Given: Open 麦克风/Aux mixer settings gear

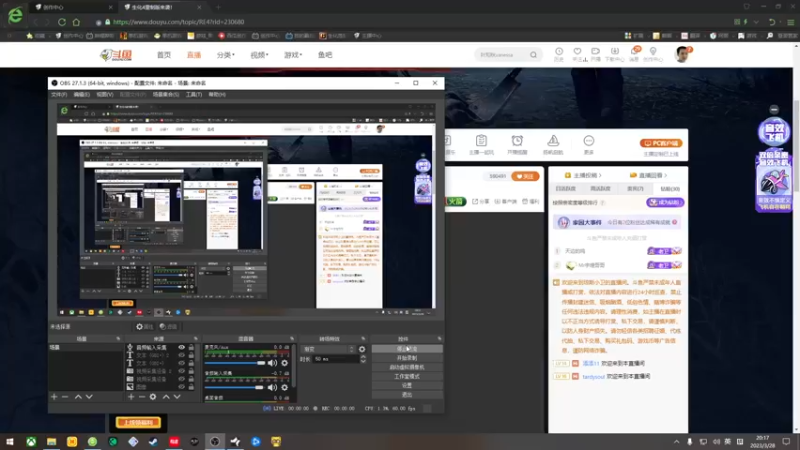Looking at the screenshot, I should (285, 363).
